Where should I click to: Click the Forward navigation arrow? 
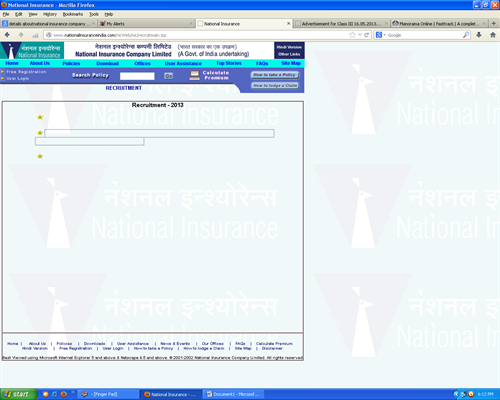(x=21, y=35)
